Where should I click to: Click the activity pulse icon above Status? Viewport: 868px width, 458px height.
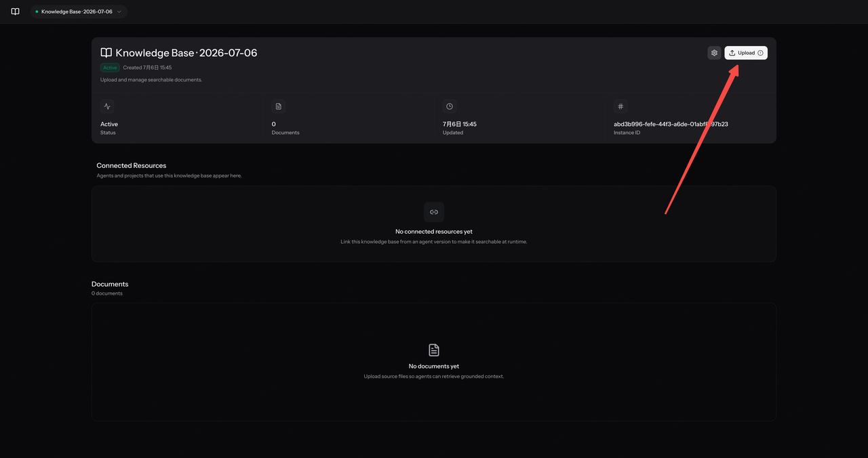pyautogui.click(x=107, y=106)
